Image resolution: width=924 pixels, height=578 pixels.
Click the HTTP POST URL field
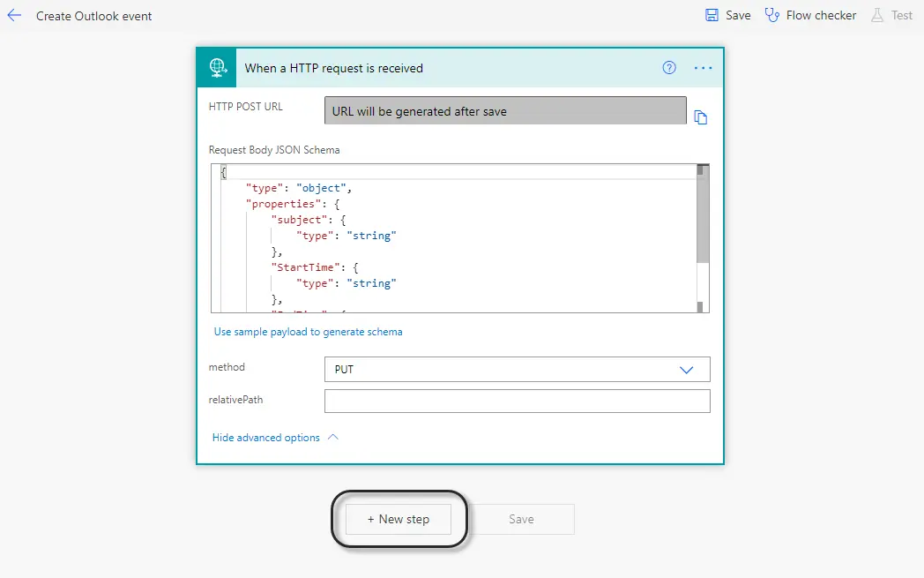[x=505, y=111]
